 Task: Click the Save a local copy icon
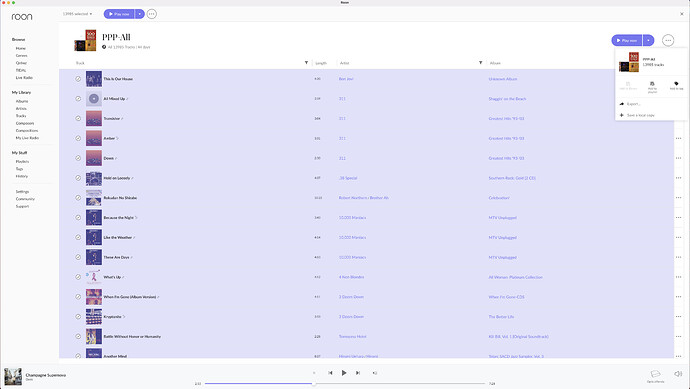tap(622, 115)
